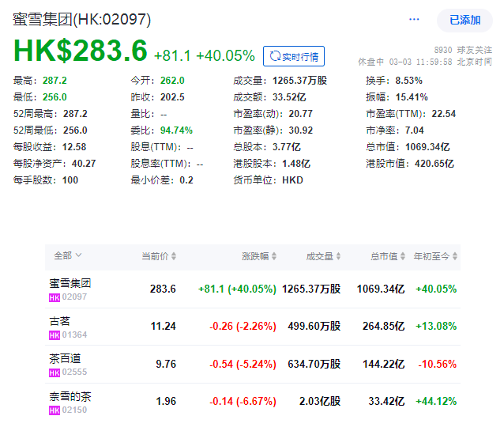Sort table by 年初至今 column
This screenshot has height=431, width=504.
click(x=435, y=256)
